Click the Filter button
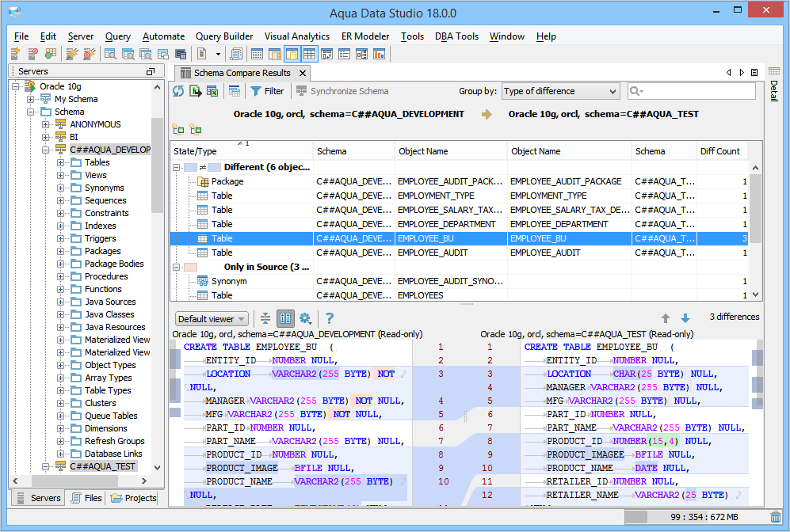 [268, 91]
